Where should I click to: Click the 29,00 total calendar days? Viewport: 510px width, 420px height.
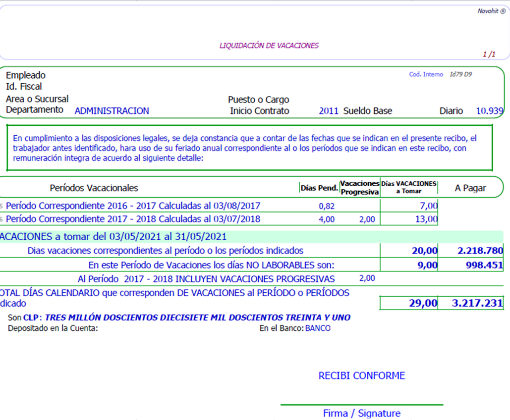[x=423, y=303]
